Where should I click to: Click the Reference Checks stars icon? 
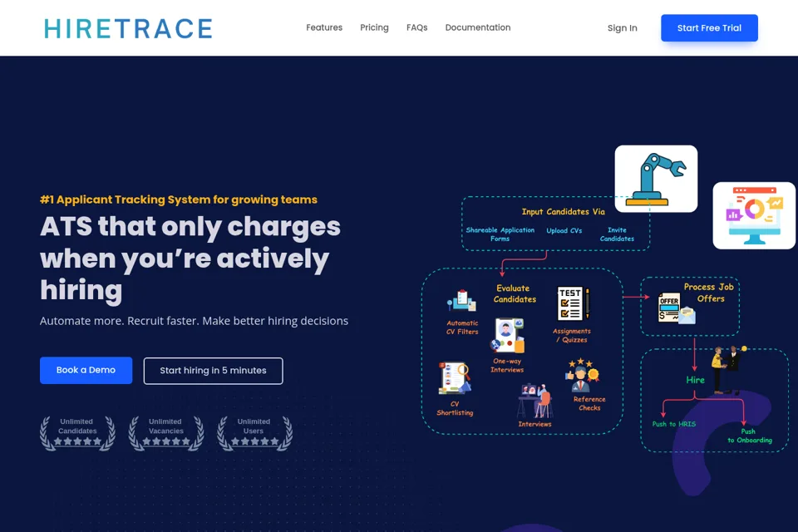(583, 375)
